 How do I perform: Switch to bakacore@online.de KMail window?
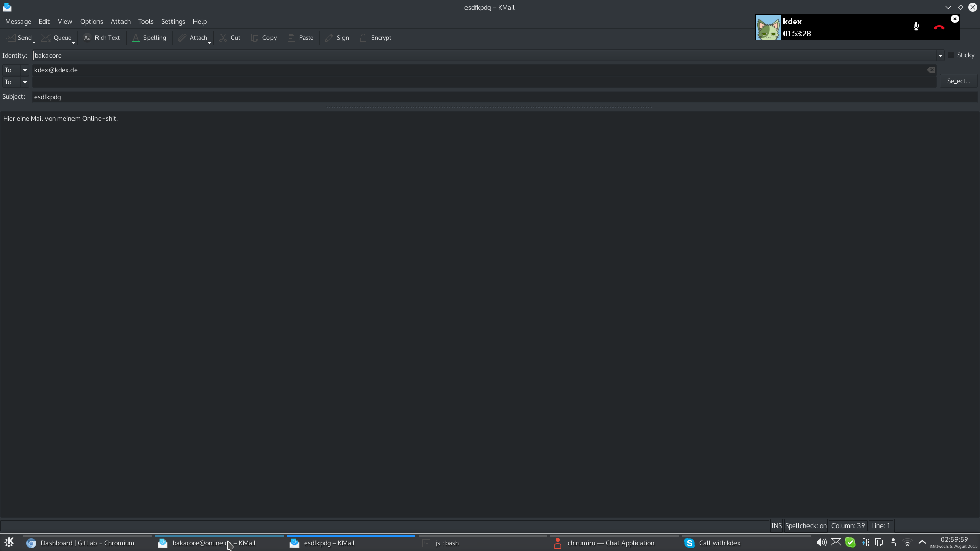[x=218, y=543]
